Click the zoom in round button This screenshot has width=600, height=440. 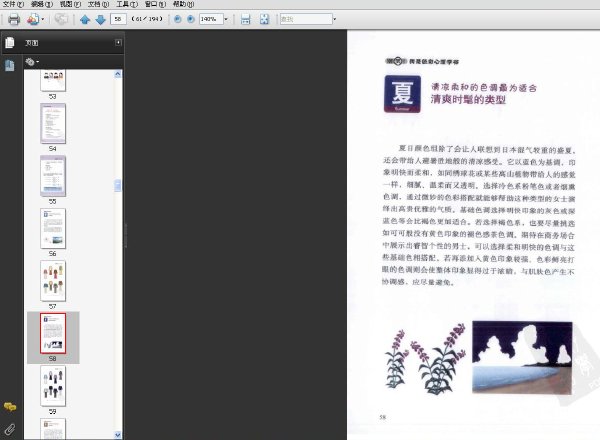(191, 19)
